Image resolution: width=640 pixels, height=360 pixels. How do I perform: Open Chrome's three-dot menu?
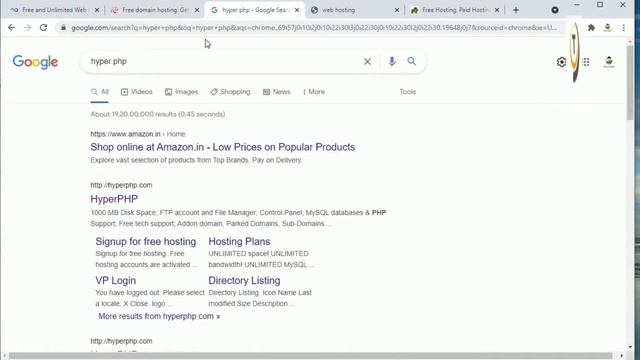point(624,28)
